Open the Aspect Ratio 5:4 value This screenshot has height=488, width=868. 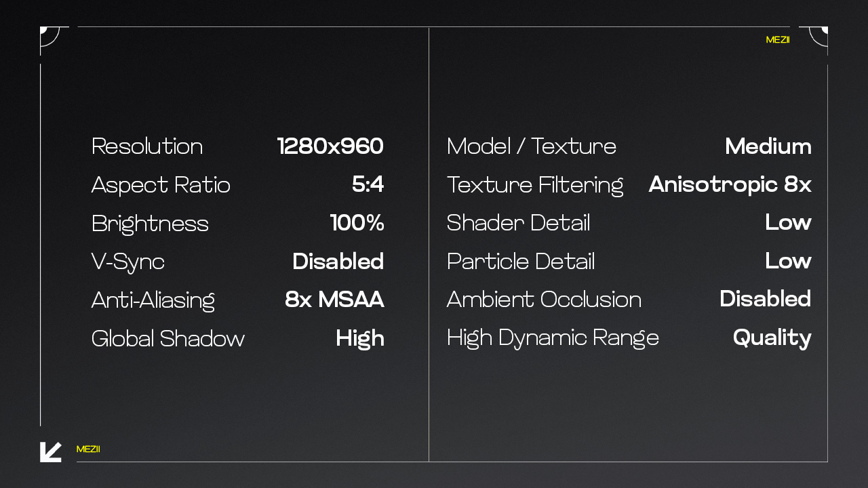tap(368, 185)
